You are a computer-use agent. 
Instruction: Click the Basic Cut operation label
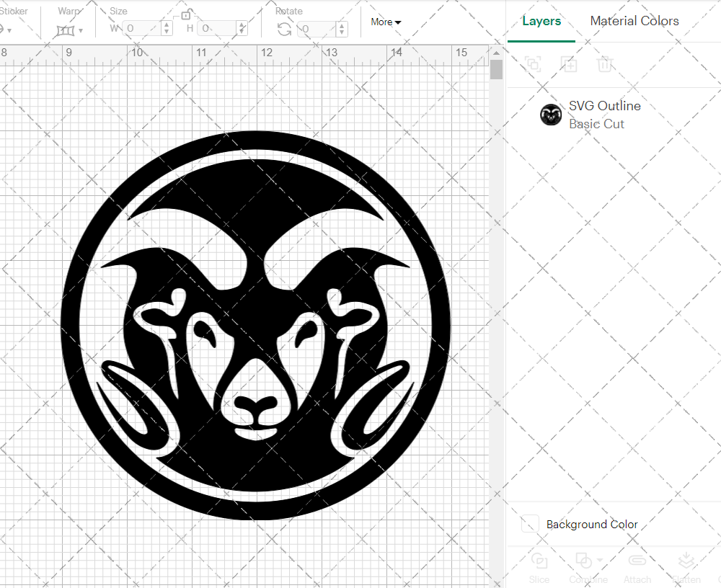click(596, 124)
